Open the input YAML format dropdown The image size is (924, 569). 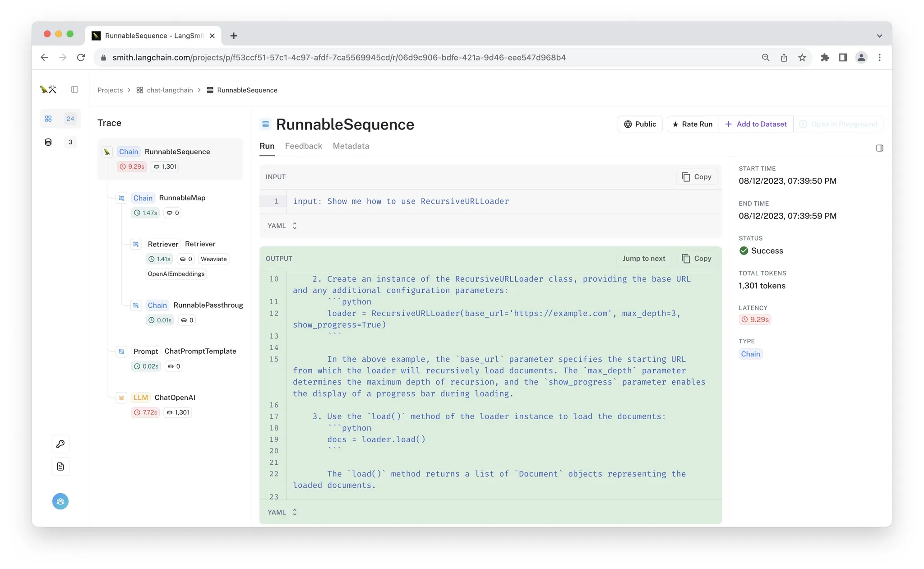coord(282,226)
